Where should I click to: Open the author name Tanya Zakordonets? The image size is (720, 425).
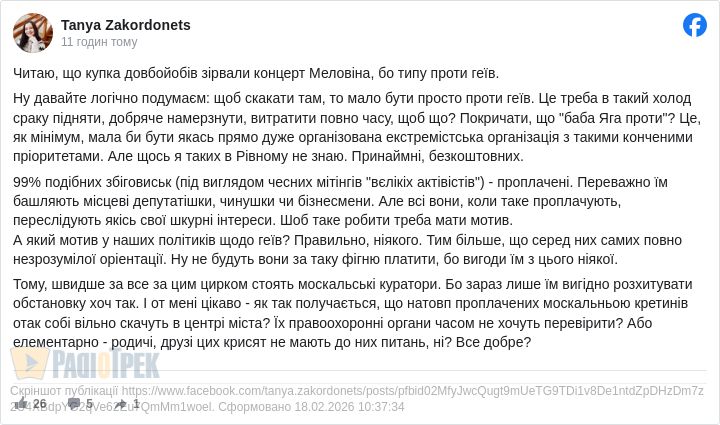(x=125, y=25)
